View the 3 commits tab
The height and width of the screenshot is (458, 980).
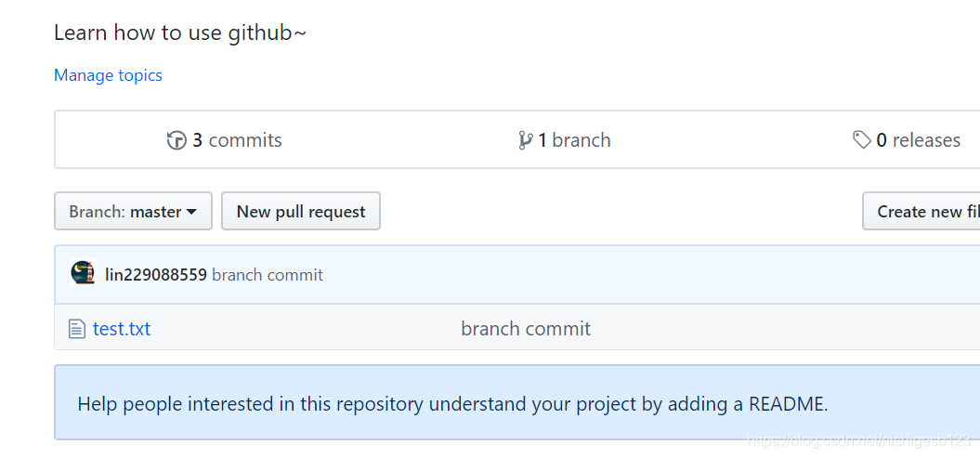click(x=225, y=140)
